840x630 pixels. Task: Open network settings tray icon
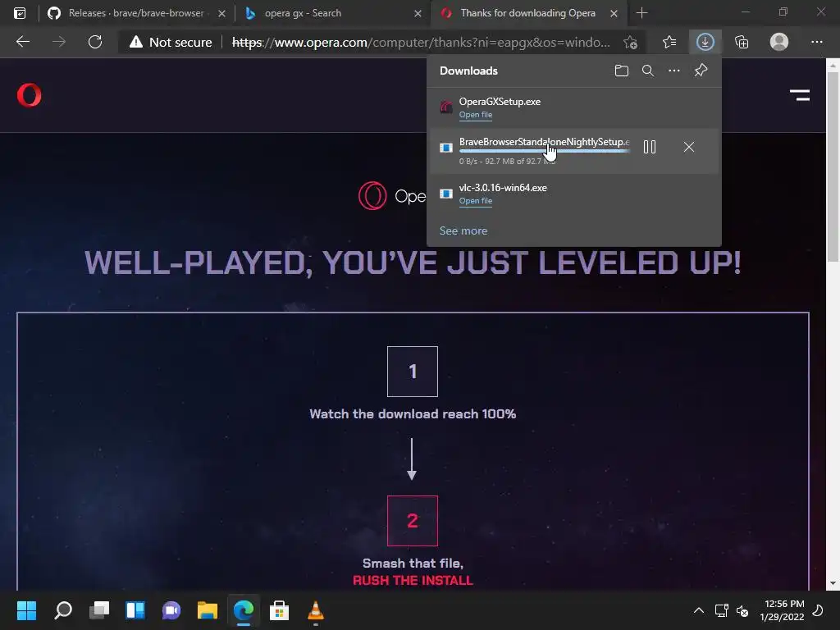(722, 610)
